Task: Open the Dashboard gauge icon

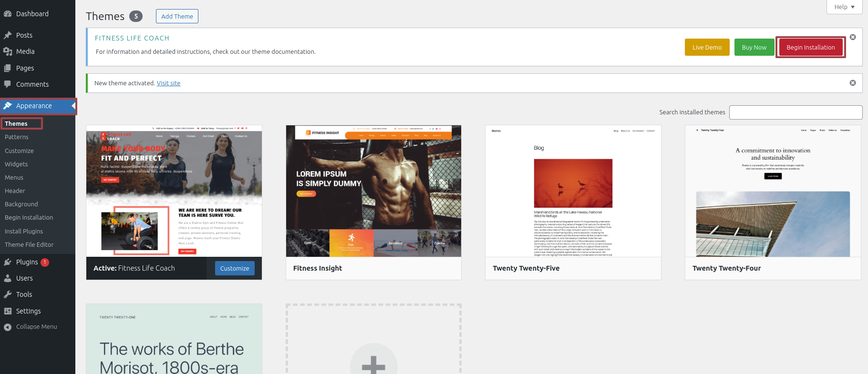Action: (x=8, y=14)
